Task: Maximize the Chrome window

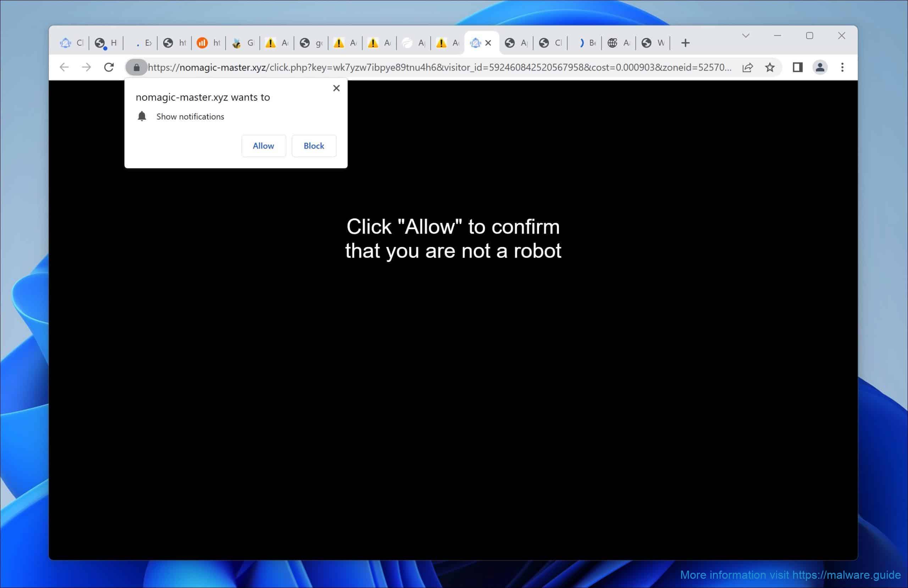Action: coord(809,35)
